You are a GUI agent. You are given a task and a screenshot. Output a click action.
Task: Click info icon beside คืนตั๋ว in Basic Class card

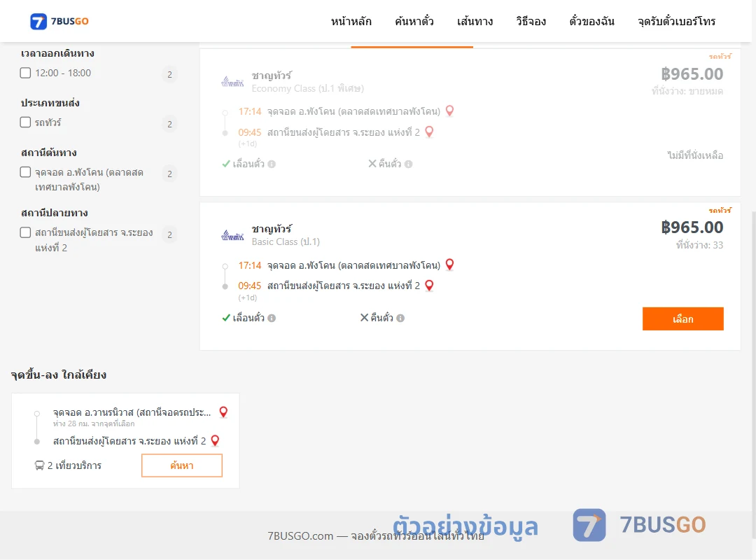tap(400, 318)
